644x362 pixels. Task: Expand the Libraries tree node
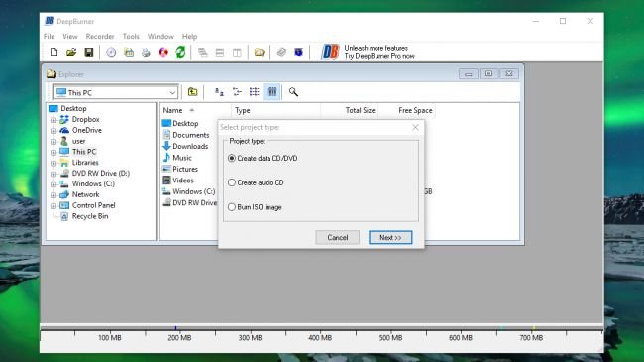point(54,163)
